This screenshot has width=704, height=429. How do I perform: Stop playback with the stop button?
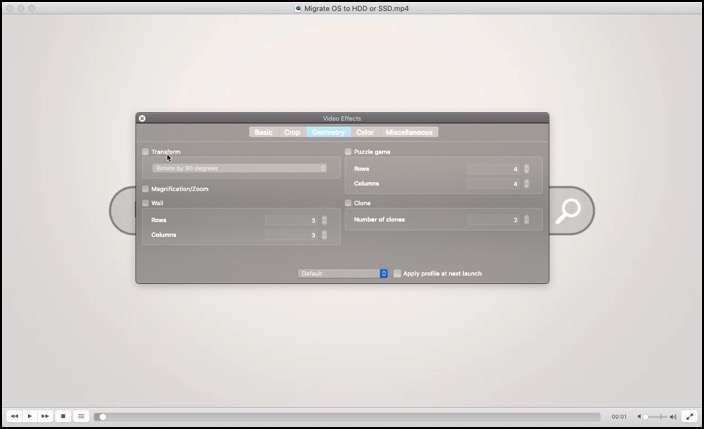click(x=63, y=416)
